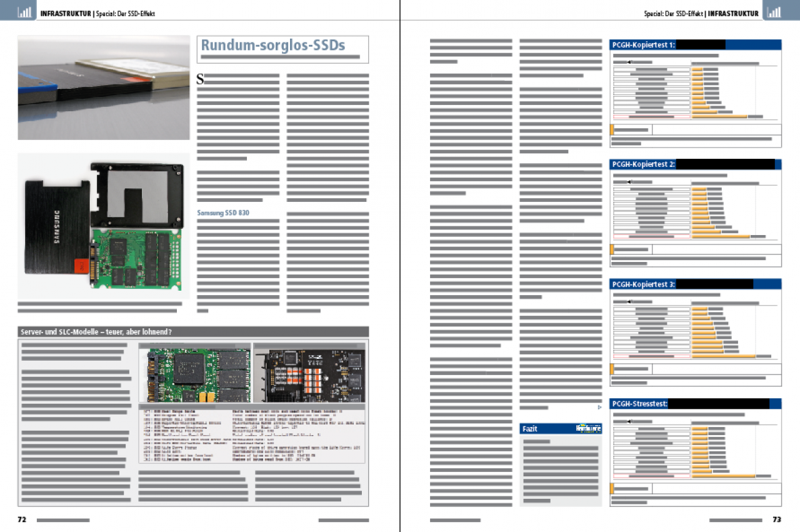The width and height of the screenshot is (800, 532).
Task: Open the disassembled Samsung SSD photo
Action: (x=104, y=226)
